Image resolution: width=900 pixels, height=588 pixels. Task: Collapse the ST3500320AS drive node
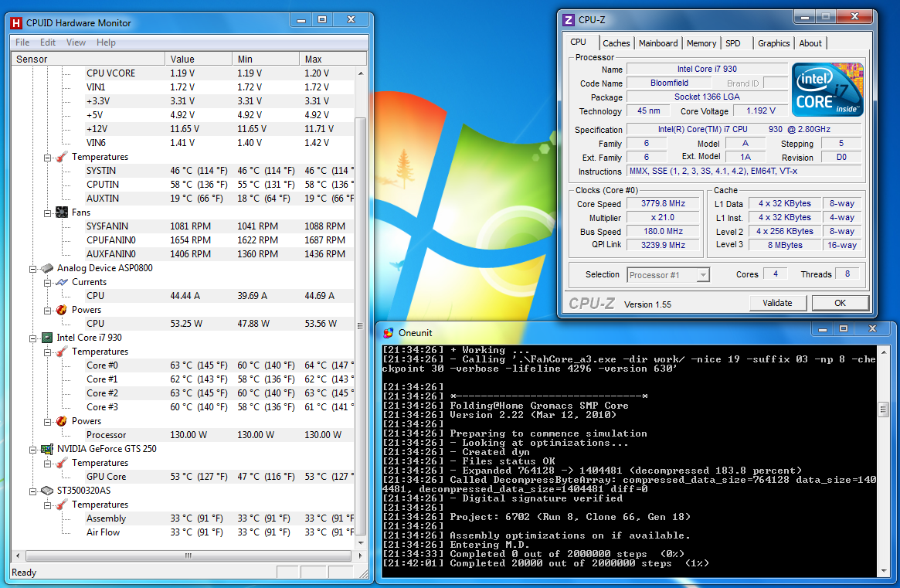(32, 491)
